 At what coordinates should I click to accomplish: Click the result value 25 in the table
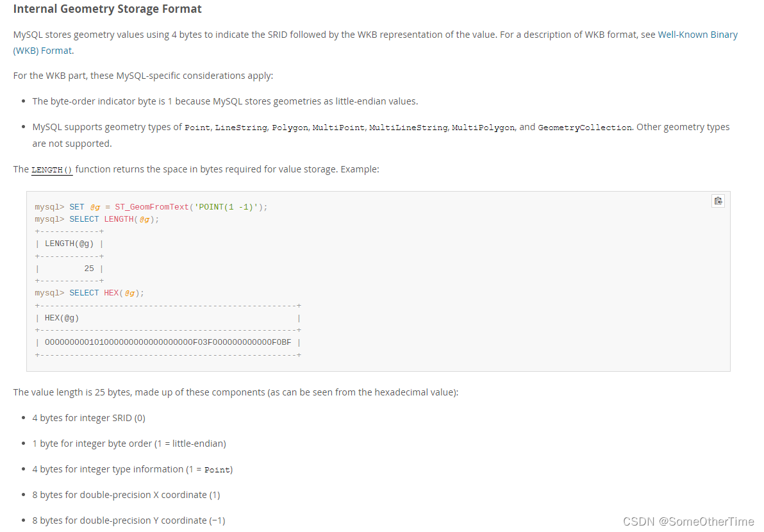coord(89,269)
